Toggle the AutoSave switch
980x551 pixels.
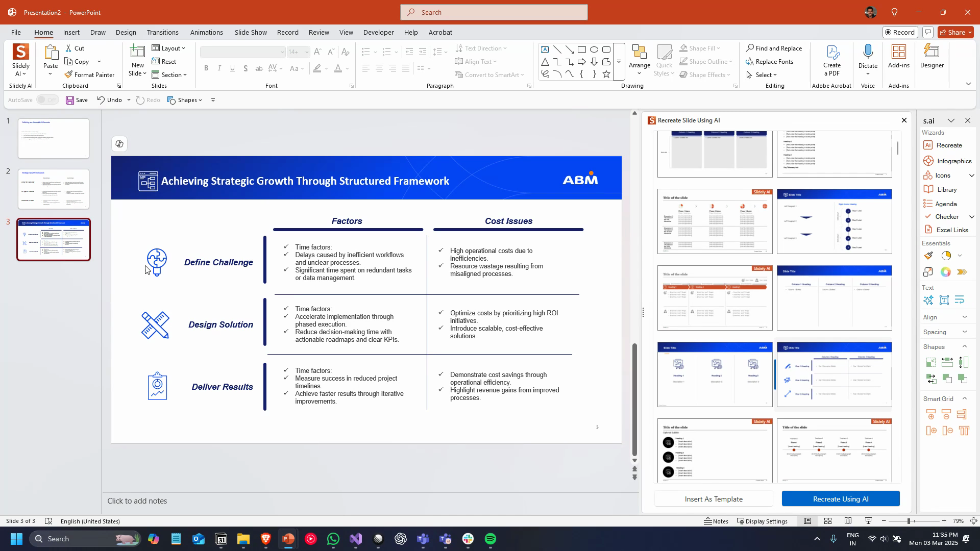coord(47,100)
